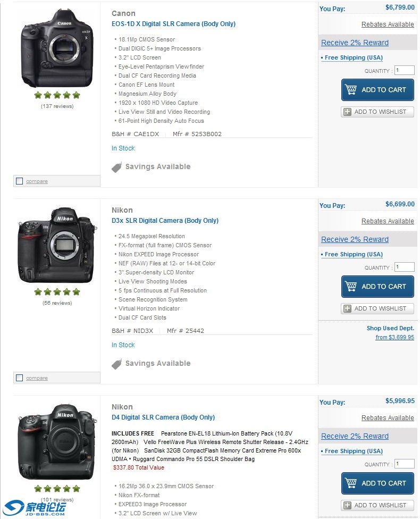Click Shop Used Dept. from $3,699.95 link
Viewport: 420px width, 519px height.
click(x=394, y=337)
